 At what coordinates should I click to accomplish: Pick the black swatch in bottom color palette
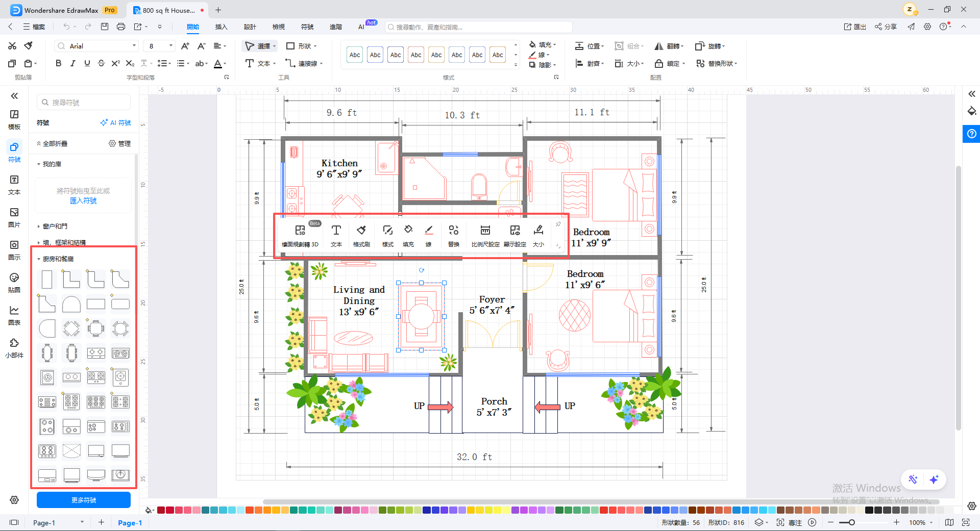coord(869,510)
